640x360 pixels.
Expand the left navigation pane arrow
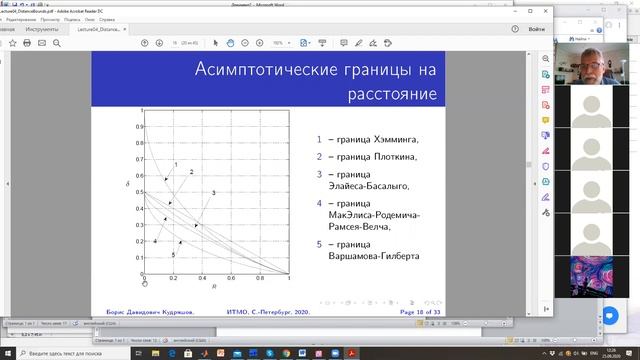[x=7, y=184]
